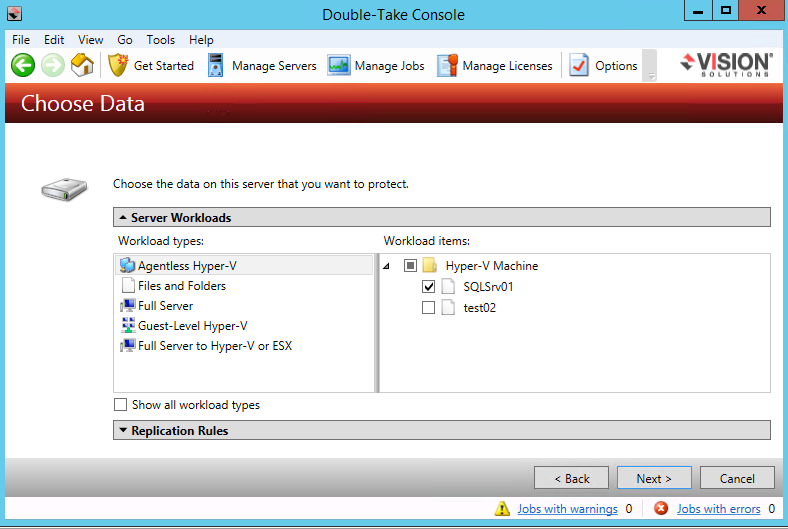788x529 pixels.
Task: Click the < Back button
Action: click(571, 478)
